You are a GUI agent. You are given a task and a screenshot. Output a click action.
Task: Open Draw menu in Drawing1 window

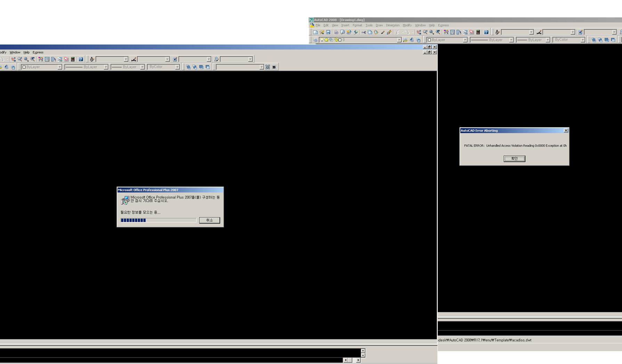[x=379, y=25]
